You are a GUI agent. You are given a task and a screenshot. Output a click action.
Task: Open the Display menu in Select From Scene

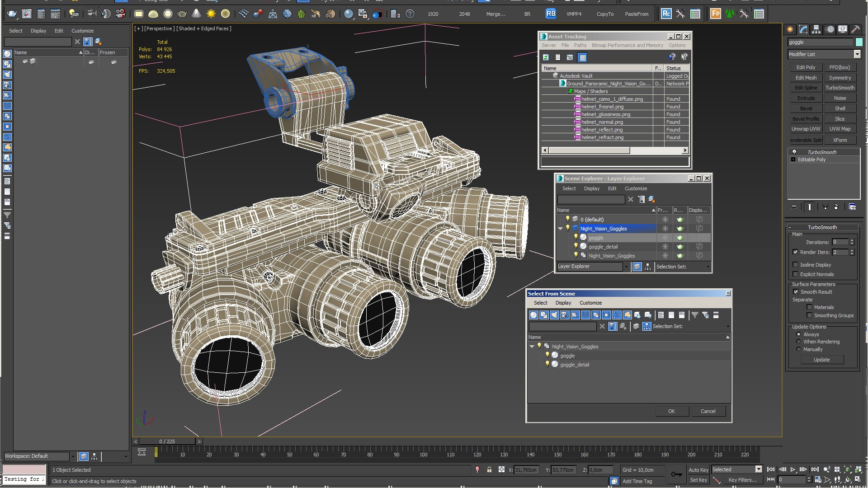562,303
